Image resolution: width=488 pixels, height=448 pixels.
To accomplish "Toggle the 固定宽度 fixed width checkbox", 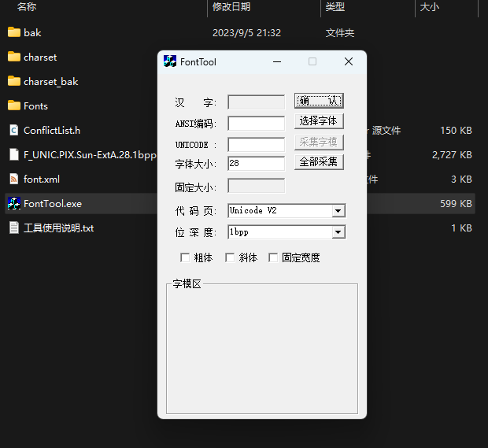I will click(x=273, y=257).
